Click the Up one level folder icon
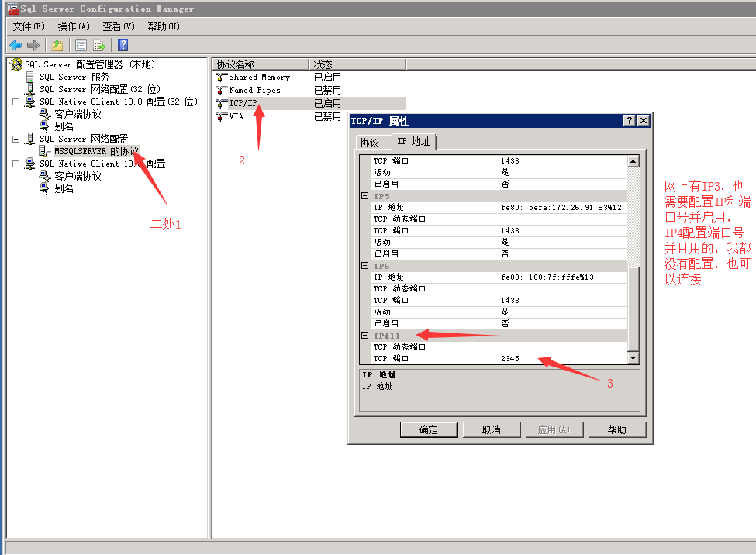756x555 pixels. (x=57, y=45)
